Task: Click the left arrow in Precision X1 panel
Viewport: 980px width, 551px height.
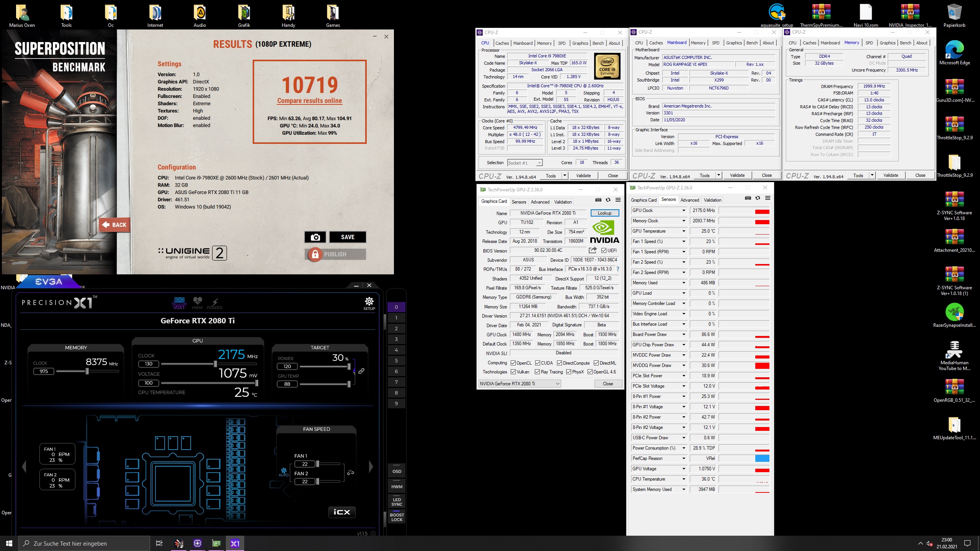Action: click(x=24, y=466)
